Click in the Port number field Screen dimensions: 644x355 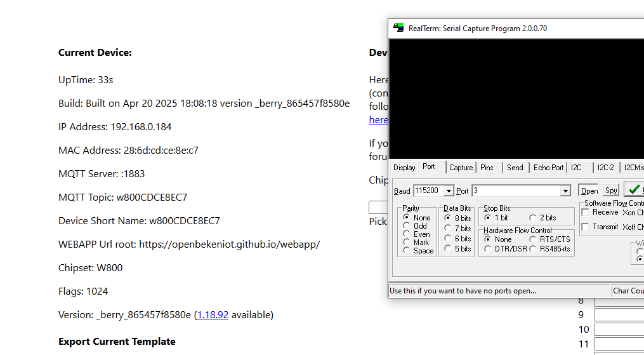tap(516, 191)
